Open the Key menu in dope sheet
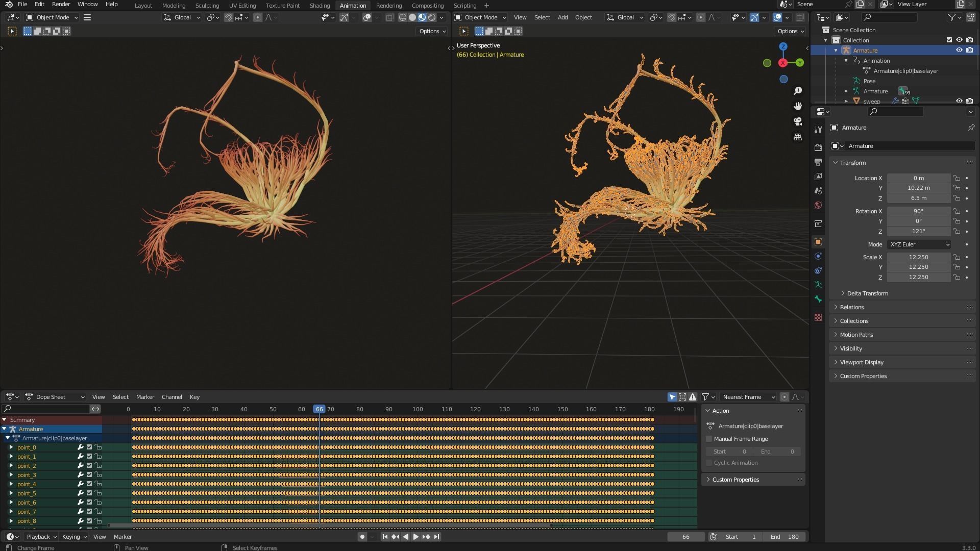The height and width of the screenshot is (551, 980). [x=194, y=397]
